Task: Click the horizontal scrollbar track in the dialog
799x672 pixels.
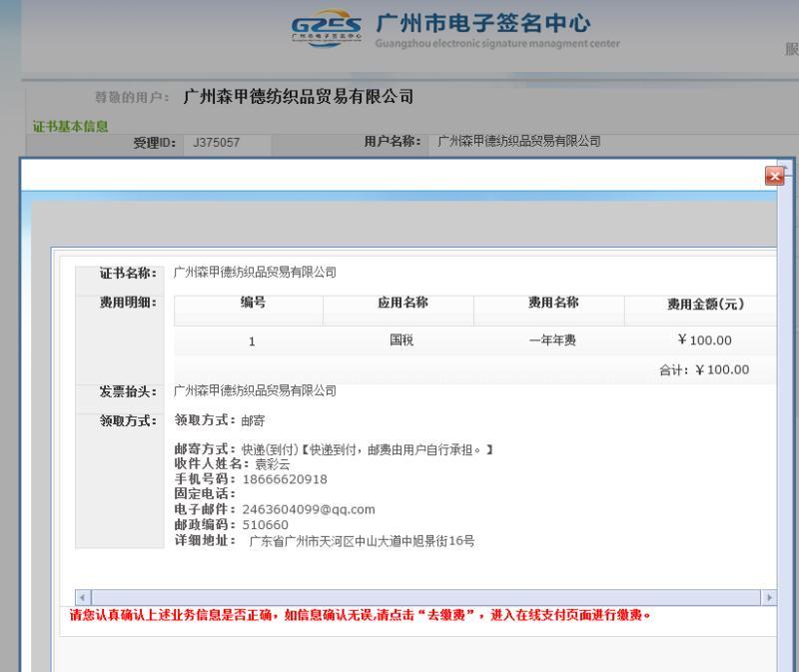Action: point(425,597)
